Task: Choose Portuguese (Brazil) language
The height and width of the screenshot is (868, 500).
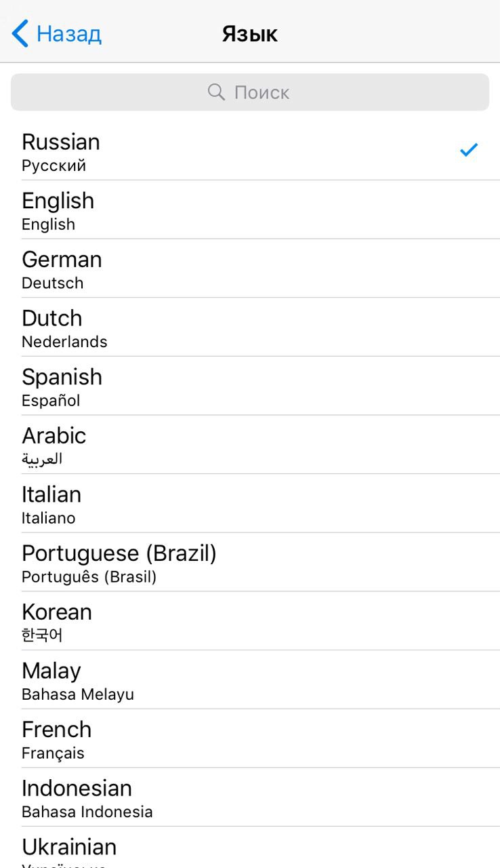Action: point(250,562)
